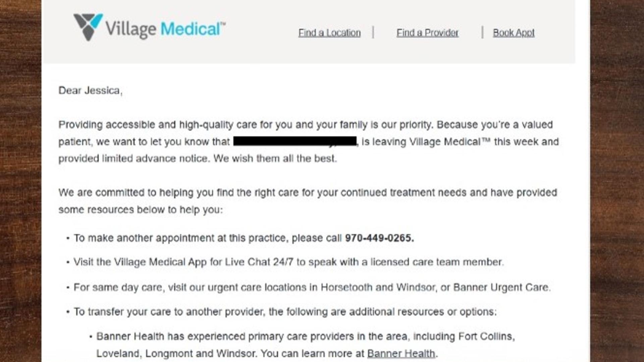Click the redacted black bar in paragraph

295,141
